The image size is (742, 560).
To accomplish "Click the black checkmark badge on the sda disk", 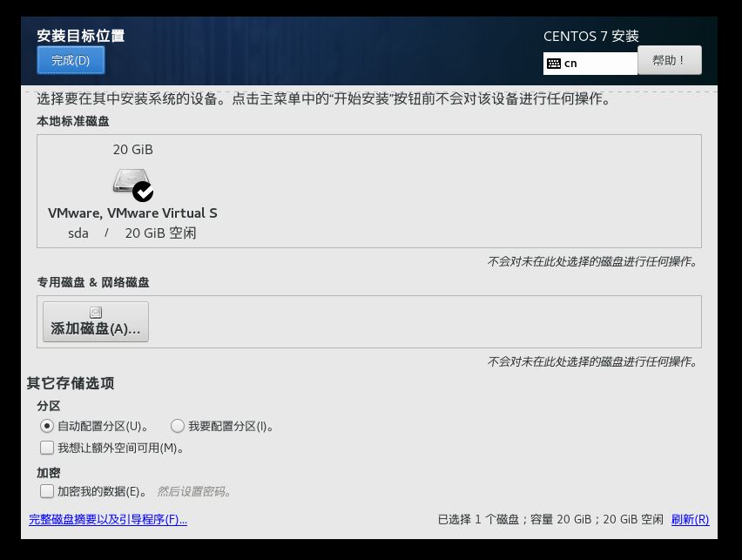I will (144, 191).
